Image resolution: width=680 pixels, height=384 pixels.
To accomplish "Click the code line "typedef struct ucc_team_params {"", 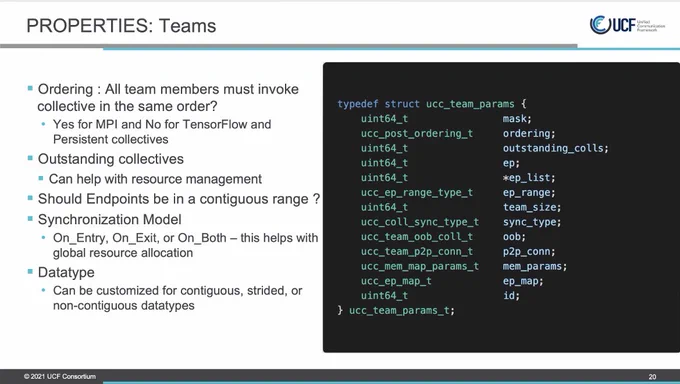I will 432,104.
